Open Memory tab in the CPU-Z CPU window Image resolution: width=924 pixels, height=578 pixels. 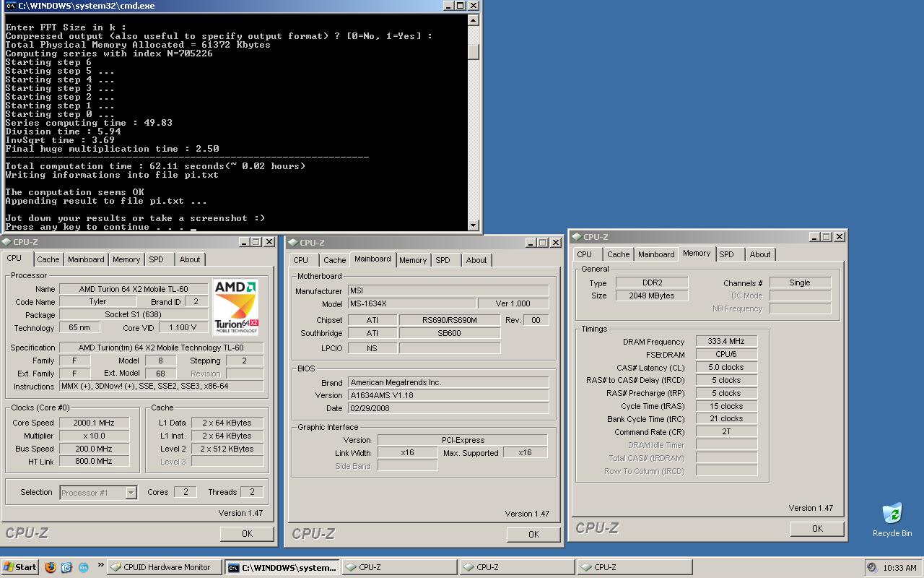click(126, 259)
